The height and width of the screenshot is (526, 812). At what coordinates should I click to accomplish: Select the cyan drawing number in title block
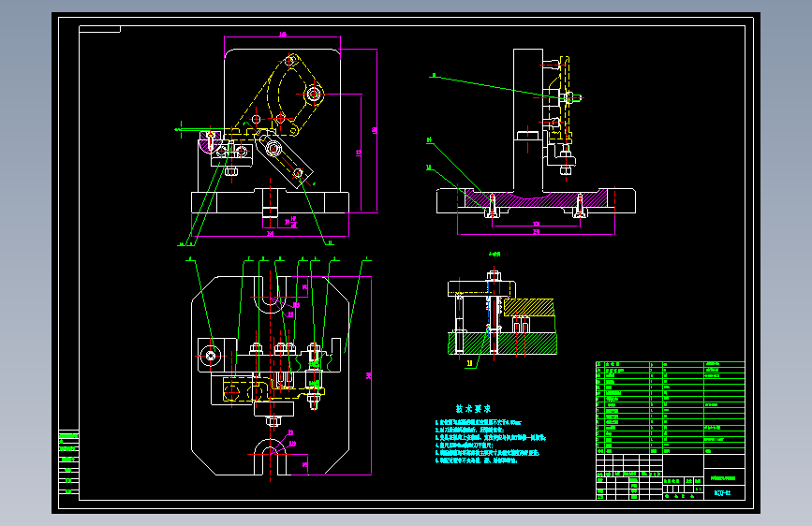pyautogui.click(x=722, y=493)
